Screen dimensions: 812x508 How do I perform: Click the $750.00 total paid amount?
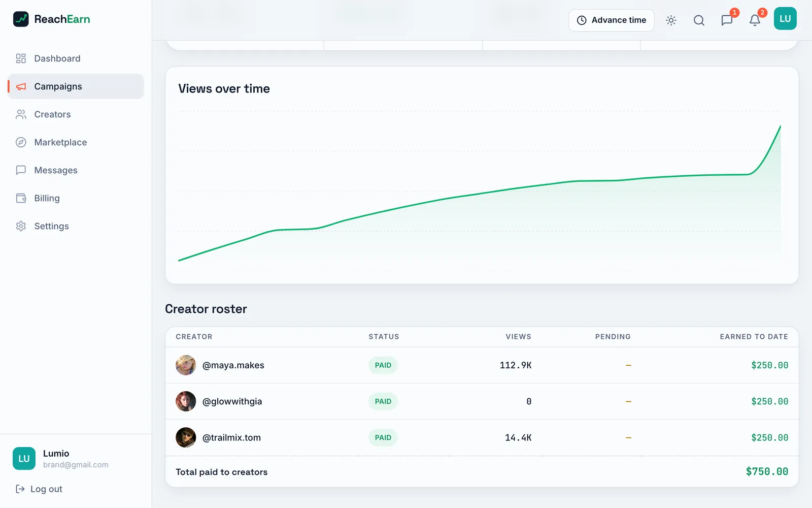coord(767,471)
